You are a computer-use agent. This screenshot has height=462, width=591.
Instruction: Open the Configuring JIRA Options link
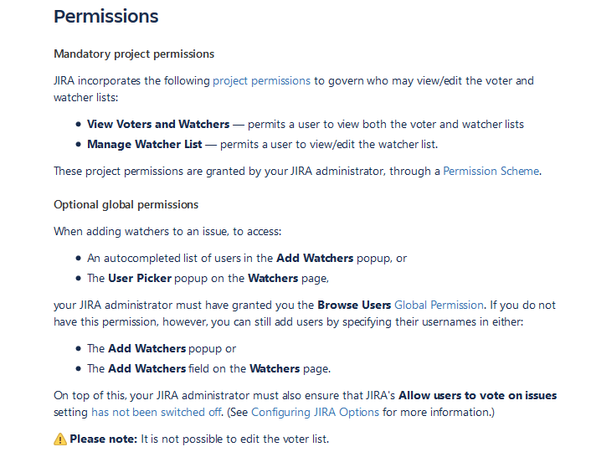(x=315, y=412)
